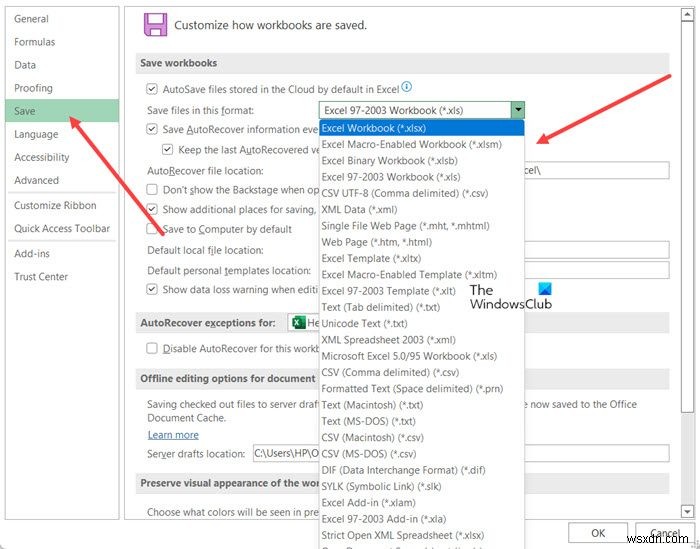The image size is (700, 549).
Task: Choose Strict Open XML Spreadsheet (*.xlsx)
Action: coord(422,535)
